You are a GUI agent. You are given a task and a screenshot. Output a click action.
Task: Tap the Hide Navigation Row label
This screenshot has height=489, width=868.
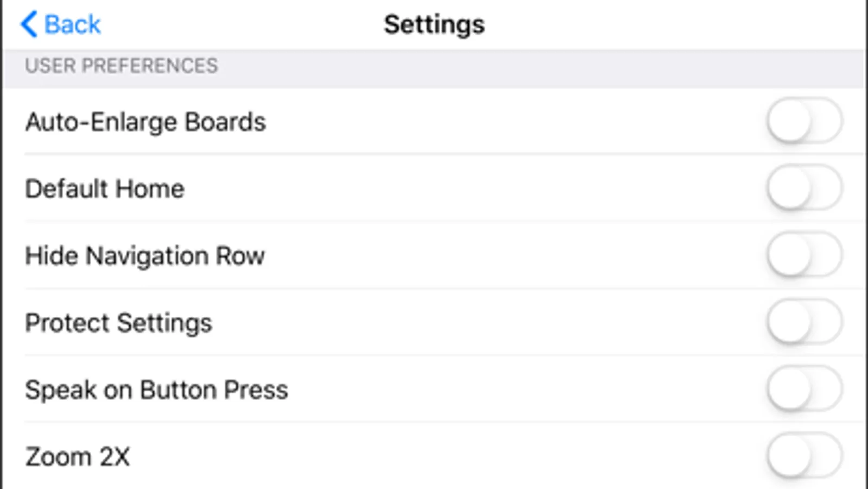point(145,256)
